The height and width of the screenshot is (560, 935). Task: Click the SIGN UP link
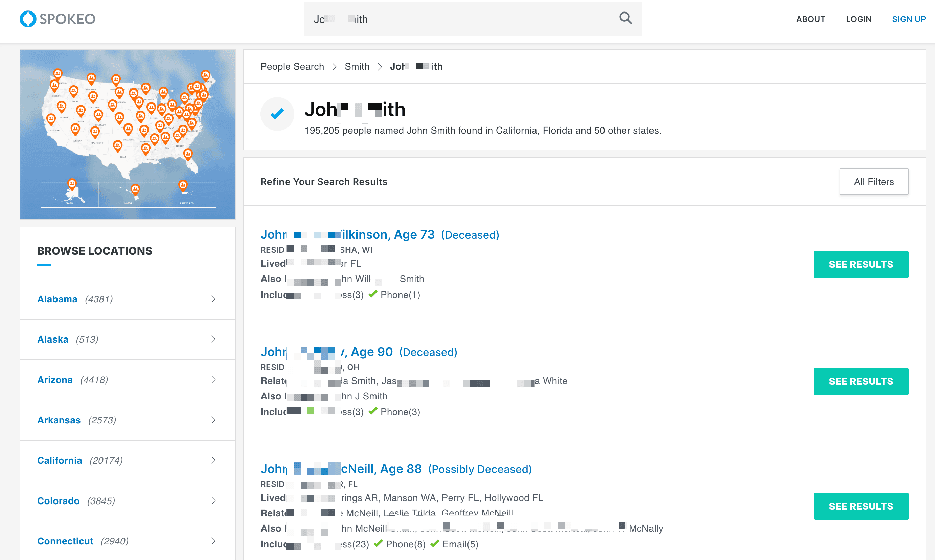point(908,19)
